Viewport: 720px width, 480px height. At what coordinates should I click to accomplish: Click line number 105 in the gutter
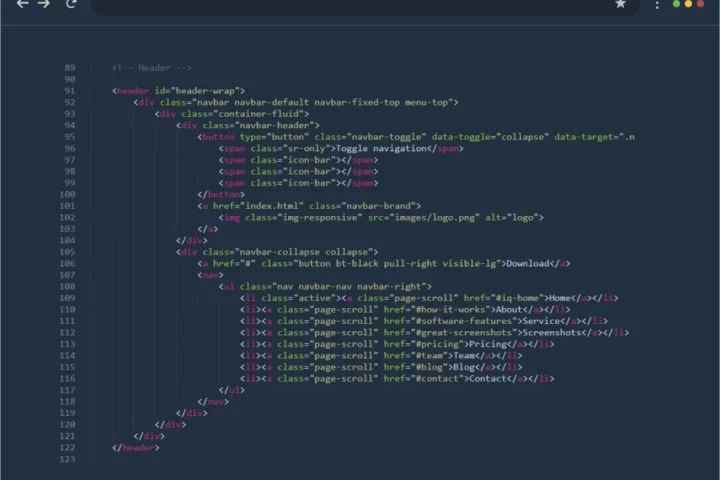tap(69, 252)
